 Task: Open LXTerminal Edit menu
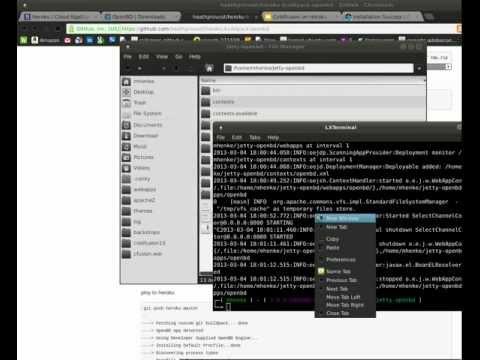237,137
